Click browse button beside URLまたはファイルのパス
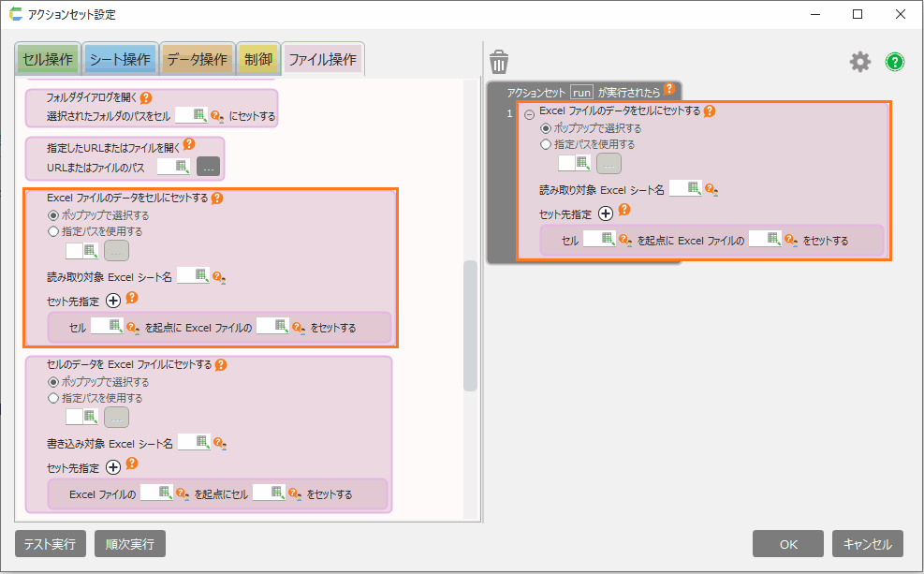 coord(208,168)
